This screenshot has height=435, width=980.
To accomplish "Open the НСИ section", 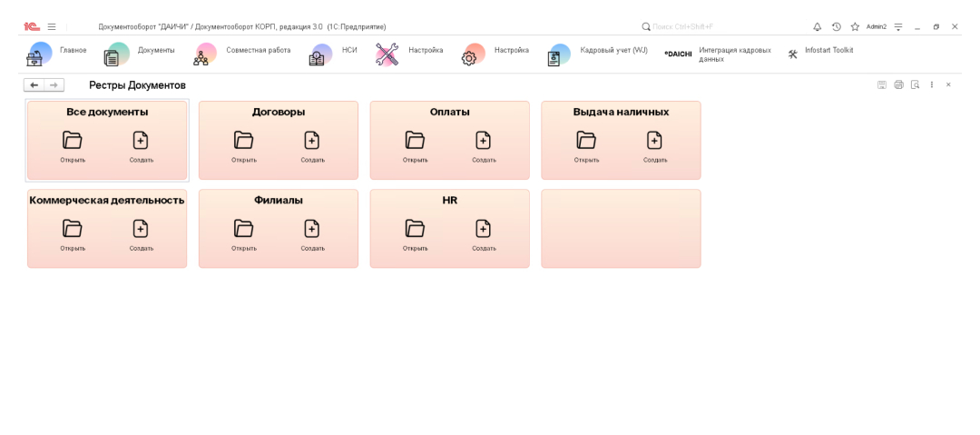I will [x=333, y=54].
